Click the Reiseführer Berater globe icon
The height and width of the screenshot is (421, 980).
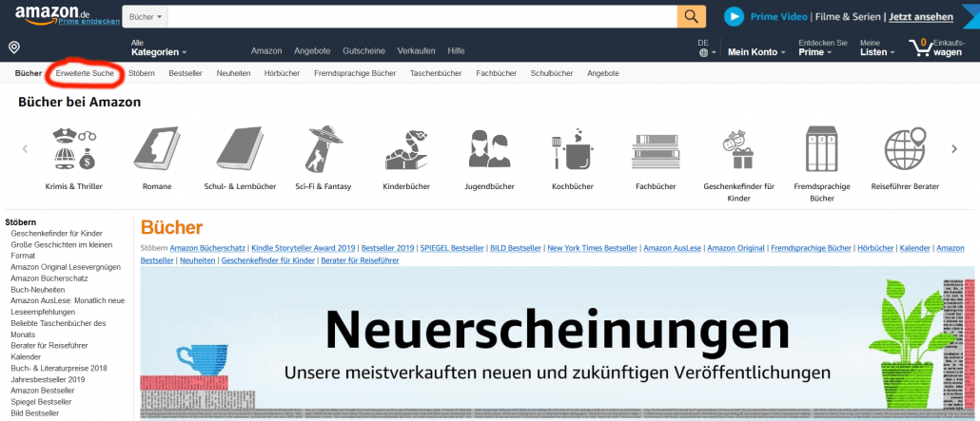click(904, 149)
